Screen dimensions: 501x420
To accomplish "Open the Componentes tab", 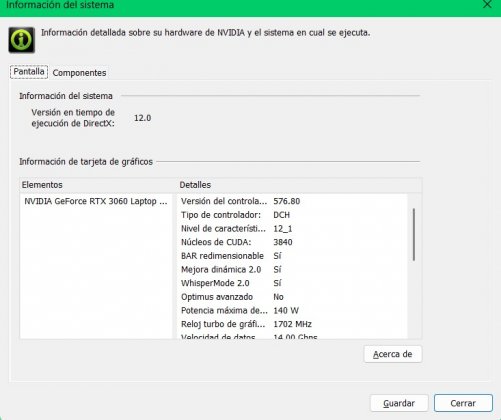I will pos(79,73).
